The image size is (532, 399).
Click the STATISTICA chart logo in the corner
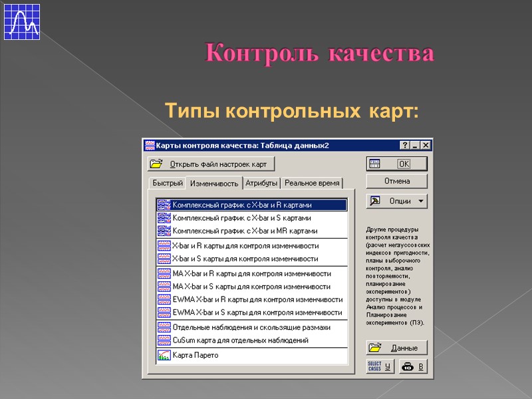coord(21,21)
